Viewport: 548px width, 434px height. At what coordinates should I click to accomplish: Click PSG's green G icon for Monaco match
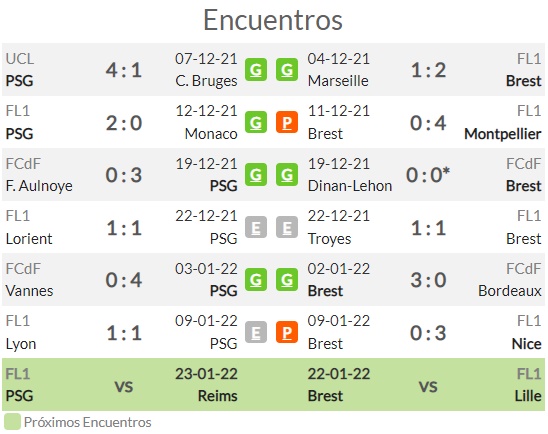pos(256,122)
